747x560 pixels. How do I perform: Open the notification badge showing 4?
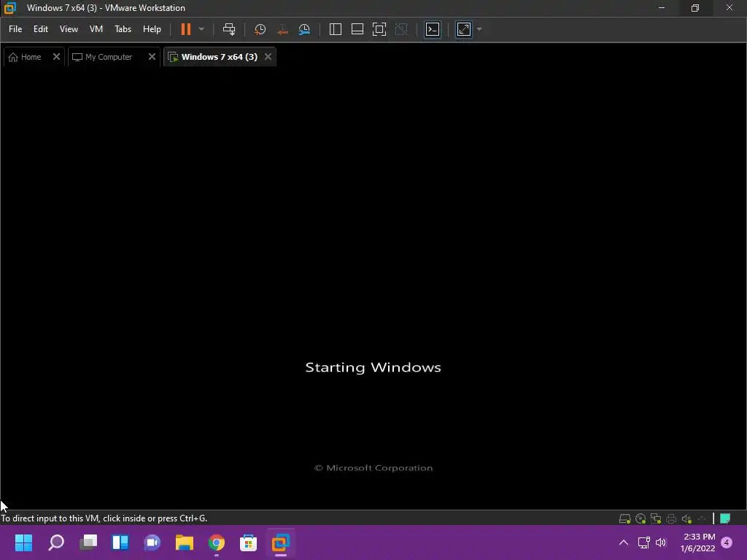(x=727, y=542)
